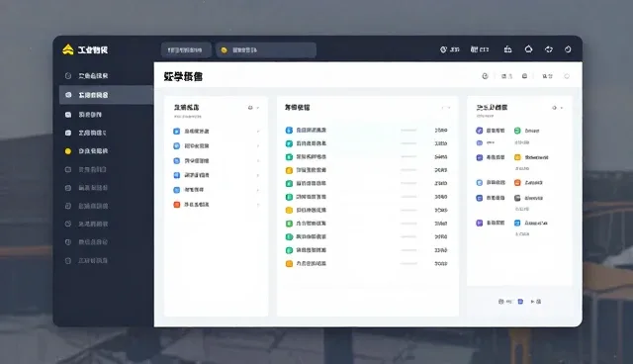Open the topmost sidebar item with clock icon
The width and height of the screenshot is (633, 364).
(x=87, y=75)
